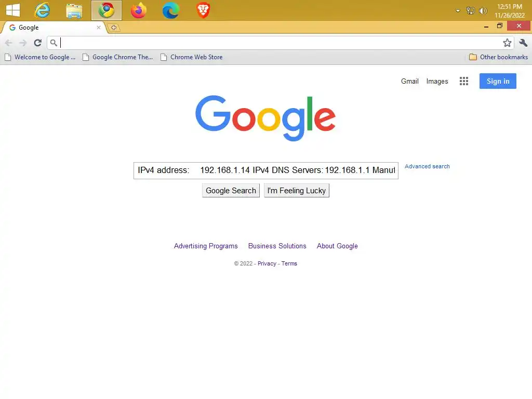The image size is (532, 399).
Task: Launch Brave browser from taskbar
Action: click(203, 10)
